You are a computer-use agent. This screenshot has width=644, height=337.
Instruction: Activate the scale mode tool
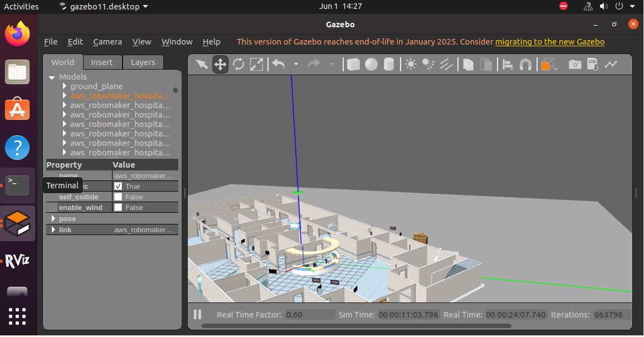pyautogui.click(x=256, y=65)
